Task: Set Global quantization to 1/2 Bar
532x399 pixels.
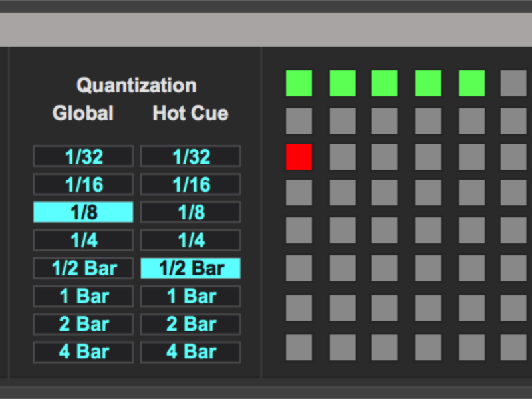Action: click(x=83, y=268)
